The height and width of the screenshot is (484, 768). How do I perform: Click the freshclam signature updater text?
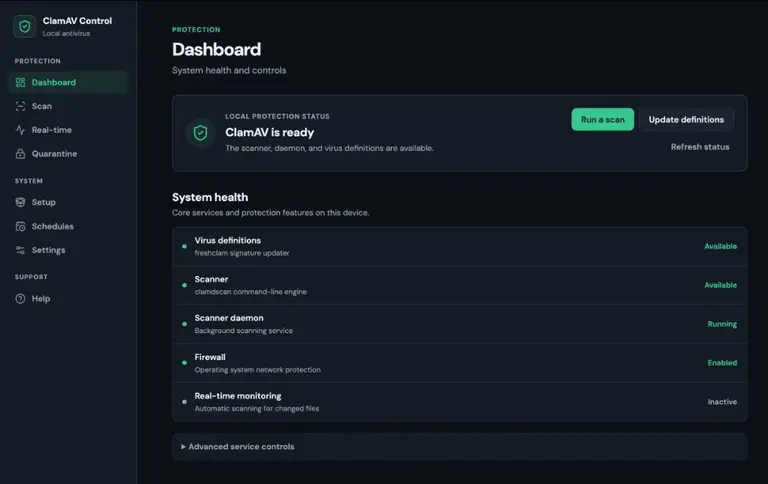242,253
